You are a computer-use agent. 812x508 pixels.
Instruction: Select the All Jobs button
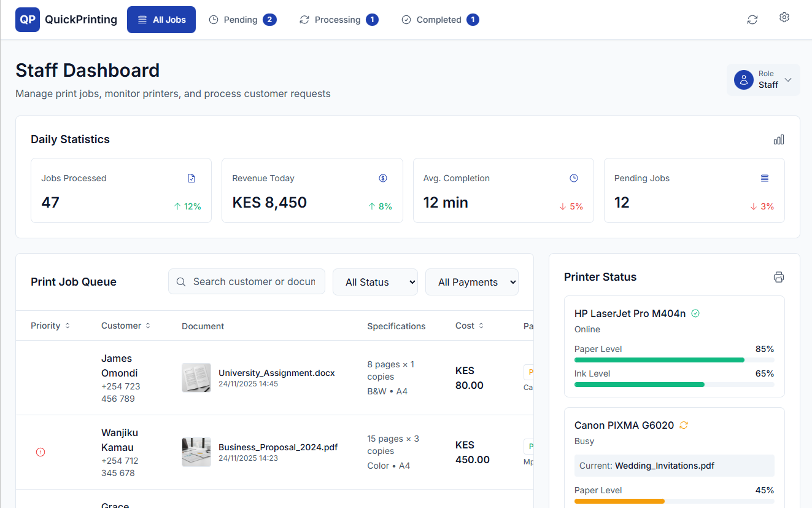coord(161,20)
